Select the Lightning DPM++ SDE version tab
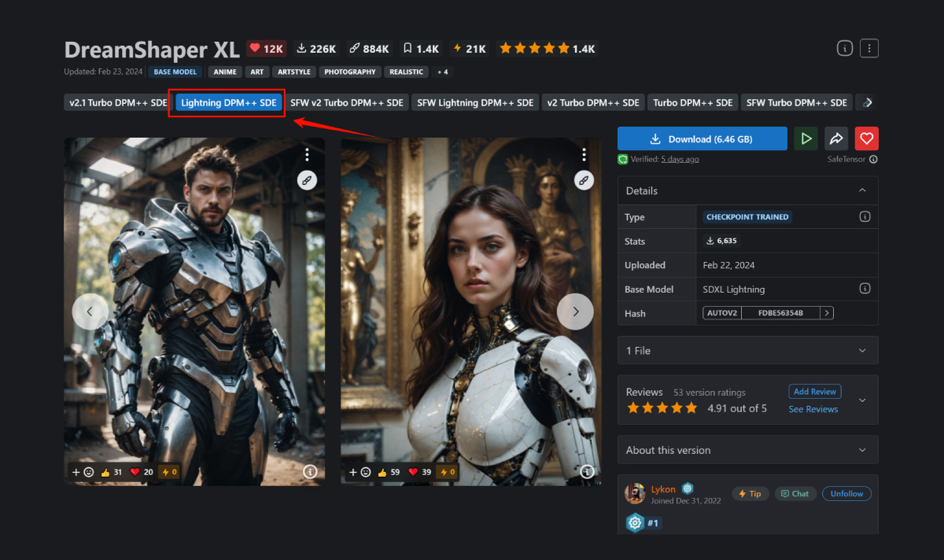Image resolution: width=944 pixels, height=560 pixels. pos(229,102)
